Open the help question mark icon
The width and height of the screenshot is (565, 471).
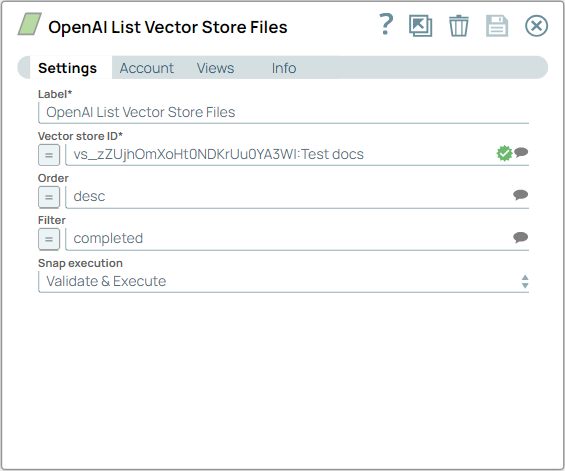point(386,25)
